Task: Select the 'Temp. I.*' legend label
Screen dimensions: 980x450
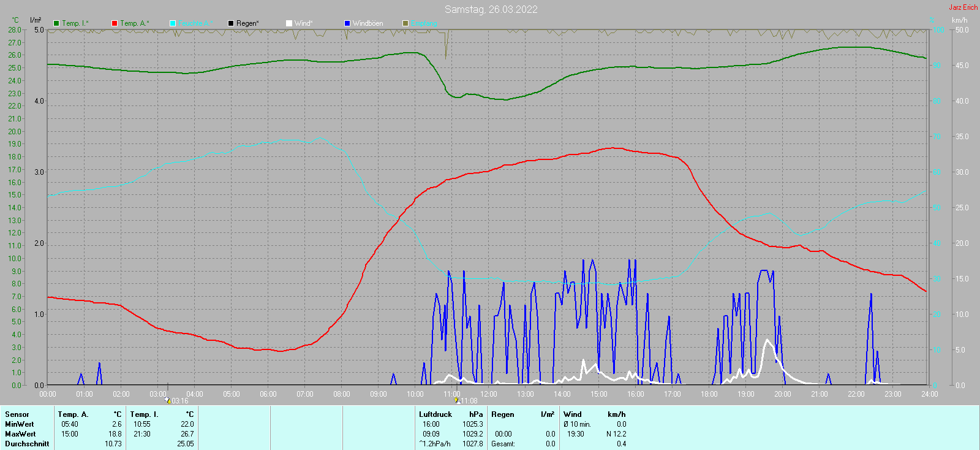Action: (x=75, y=23)
